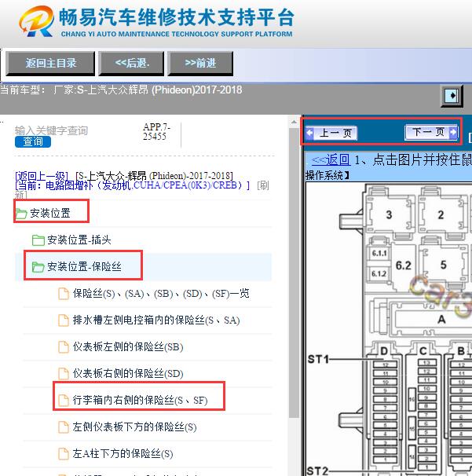Image resolution: width=472 pixels, height=476 pixels.
Task: Open 左A柱下方的保险丝(S) document
Action: [123, 453]
